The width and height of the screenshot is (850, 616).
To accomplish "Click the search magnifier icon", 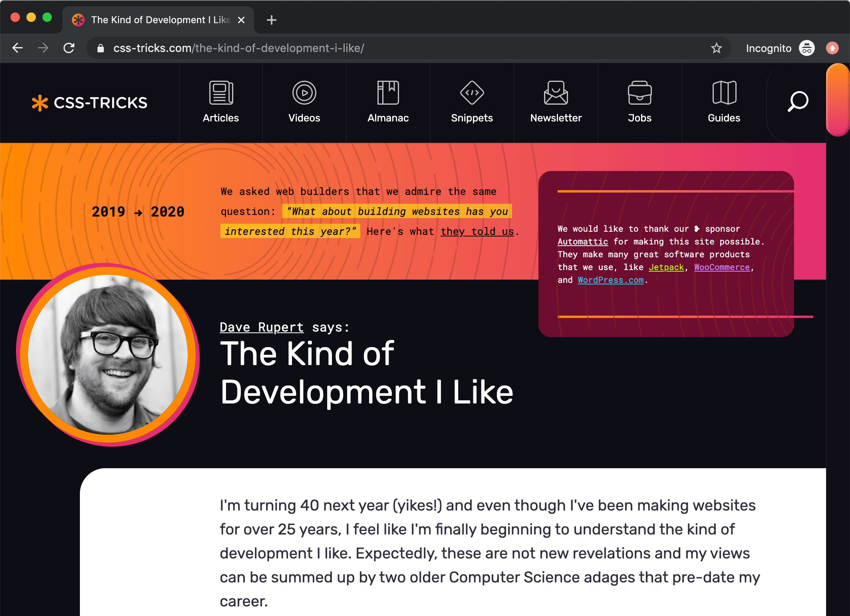I will tap(798, 101).
